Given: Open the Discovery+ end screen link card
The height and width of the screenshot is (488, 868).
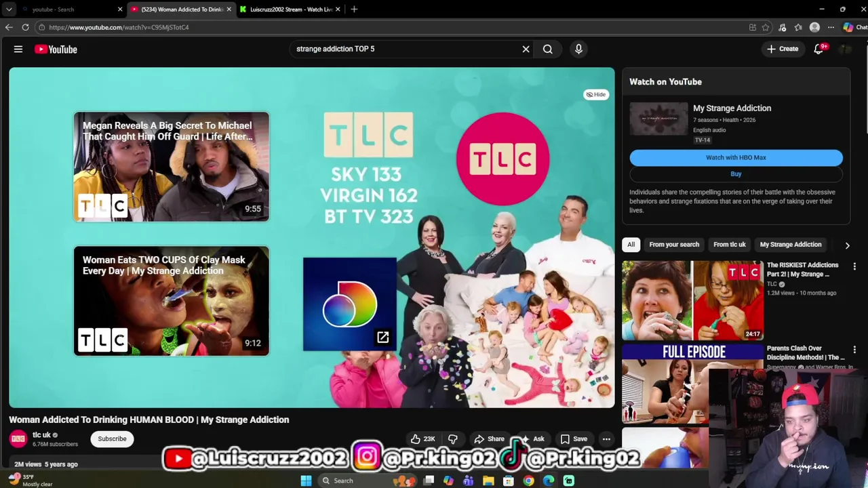Looking at the screenshot, I should (x=349, y=304).
